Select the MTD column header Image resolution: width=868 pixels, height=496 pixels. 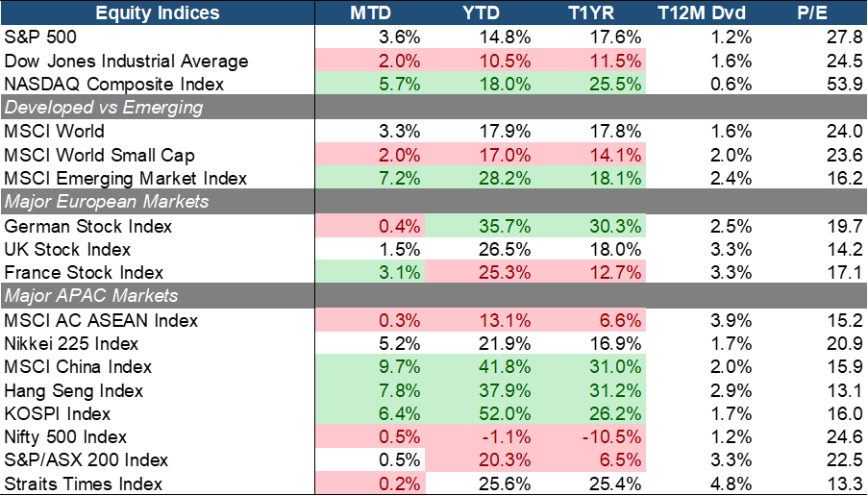click(x=369, y=13)
